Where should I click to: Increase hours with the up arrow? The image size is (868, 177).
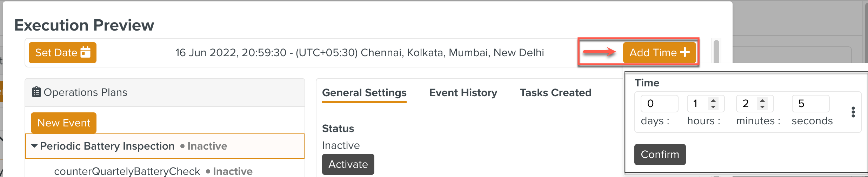713,100
